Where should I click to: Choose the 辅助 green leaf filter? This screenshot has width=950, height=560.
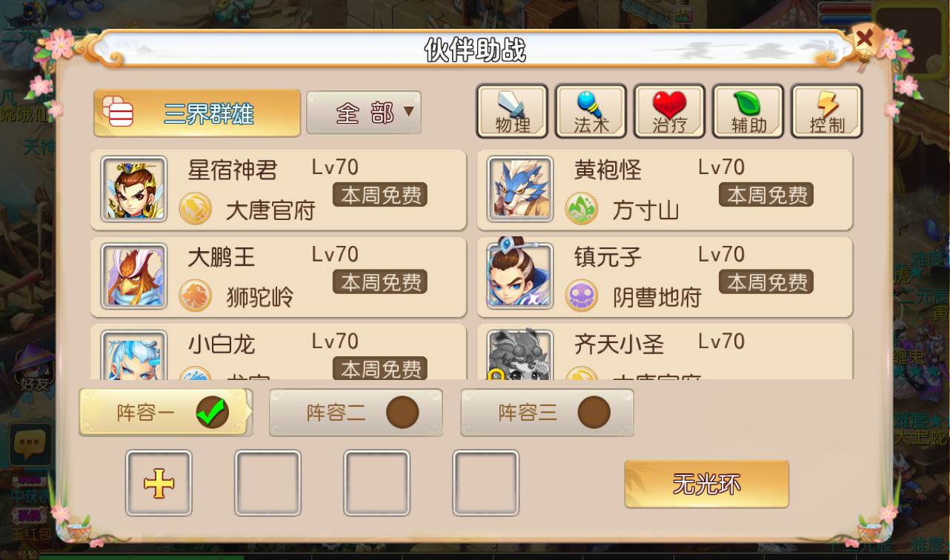748,111
